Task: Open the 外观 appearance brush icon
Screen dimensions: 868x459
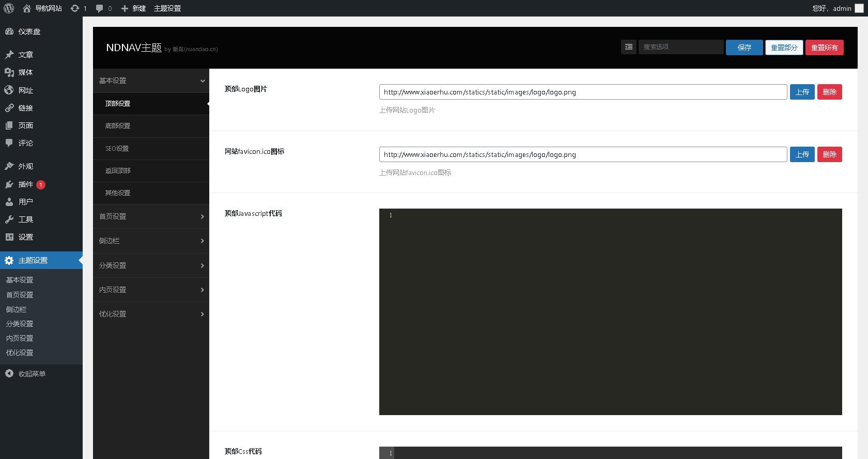Action: pos(9,166)
